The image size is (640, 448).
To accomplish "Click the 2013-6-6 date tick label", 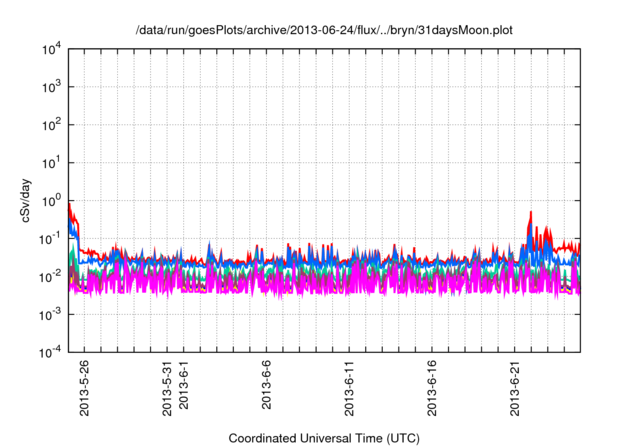I will tap(266, 384).
